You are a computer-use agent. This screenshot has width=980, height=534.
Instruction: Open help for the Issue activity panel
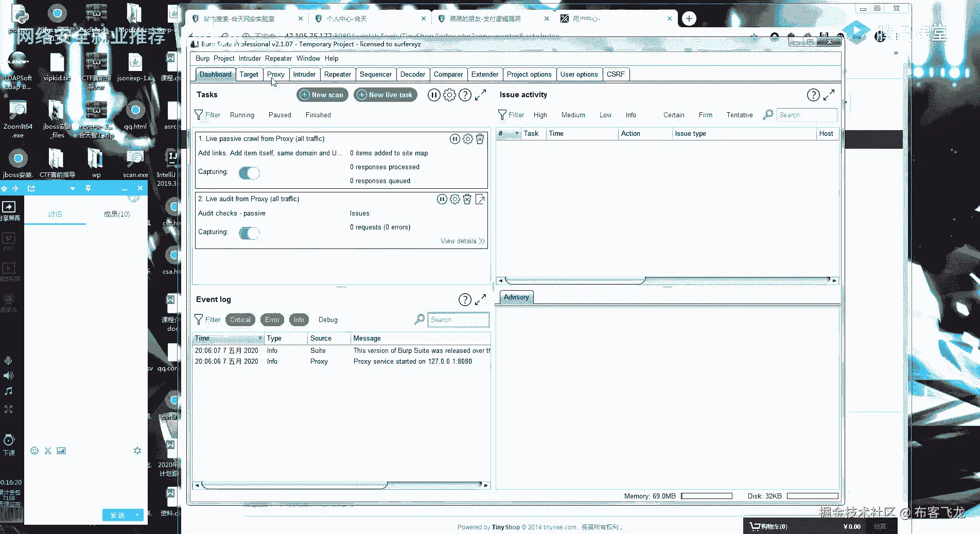813,95
